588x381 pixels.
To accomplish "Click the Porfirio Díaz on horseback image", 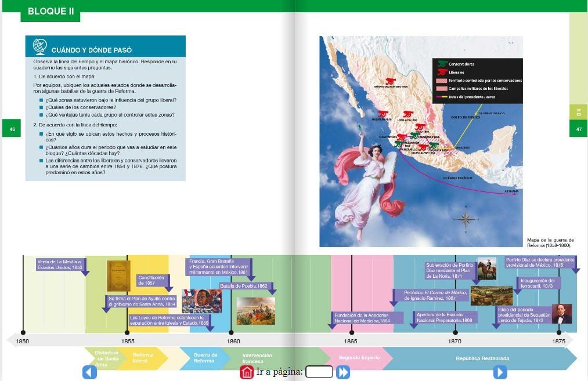I will [487, 268].
